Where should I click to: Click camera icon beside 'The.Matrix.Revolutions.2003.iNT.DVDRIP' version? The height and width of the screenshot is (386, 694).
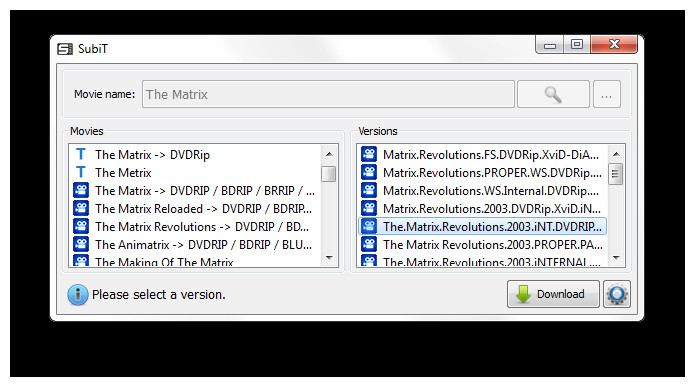[369, 226]
